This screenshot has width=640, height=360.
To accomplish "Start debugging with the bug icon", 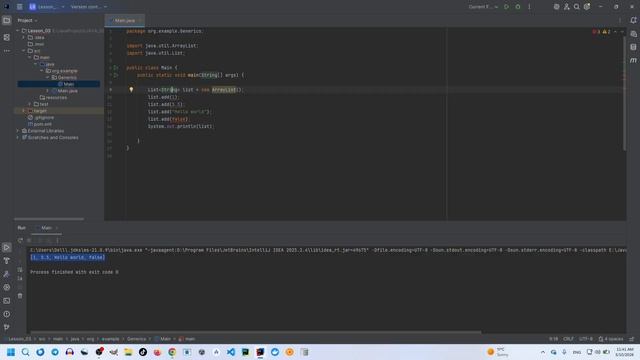I will [518, 7].
